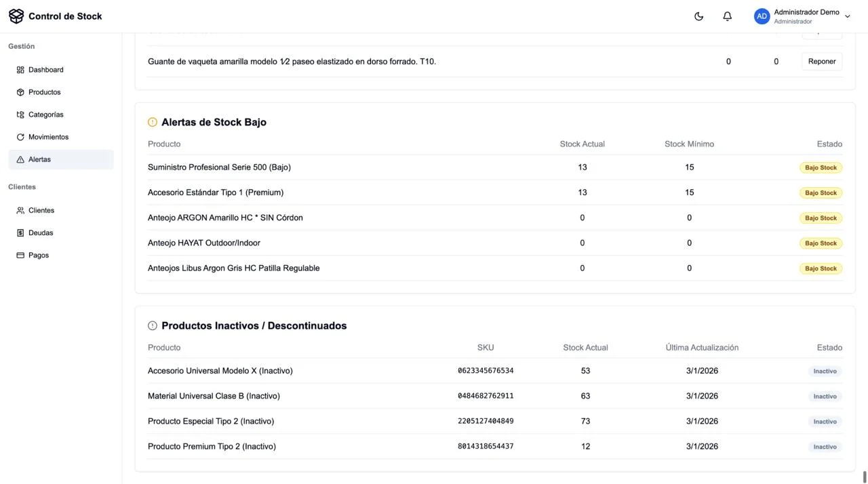The image size is (868, 484).
Task: Expand the Administrador Demo account chevron
Action: coord(847,17)
